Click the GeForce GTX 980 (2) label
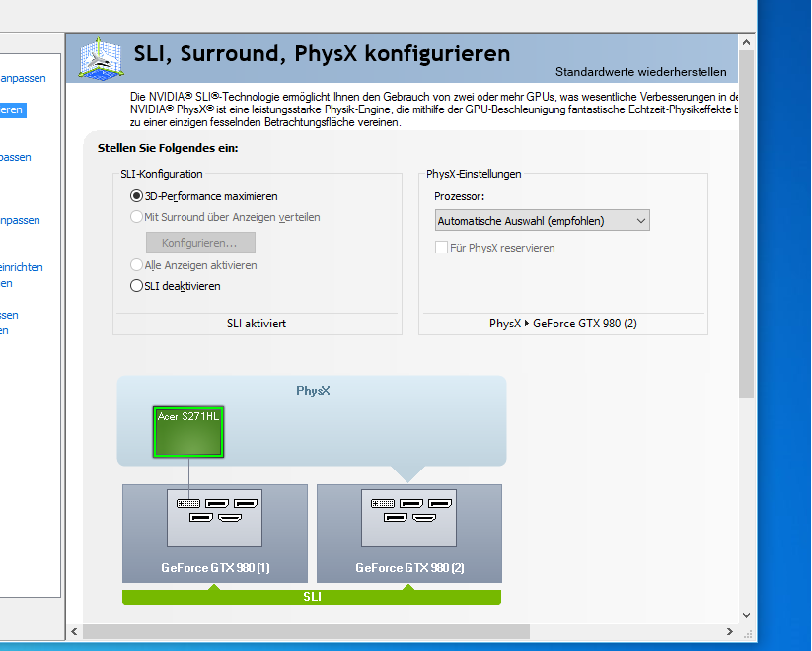Screen dimensions: 812x651 pyautogui.click(x=409, y=567)
